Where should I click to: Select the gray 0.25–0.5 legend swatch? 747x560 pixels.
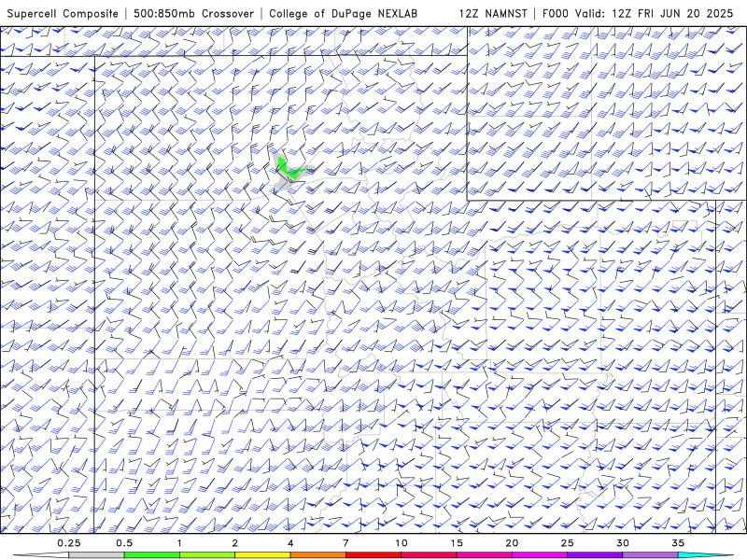(97, 555)
